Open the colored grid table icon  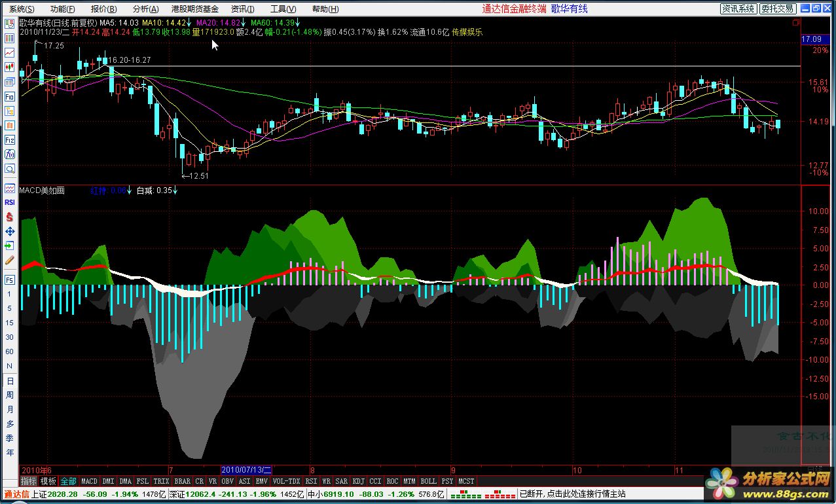click(10, 38)
